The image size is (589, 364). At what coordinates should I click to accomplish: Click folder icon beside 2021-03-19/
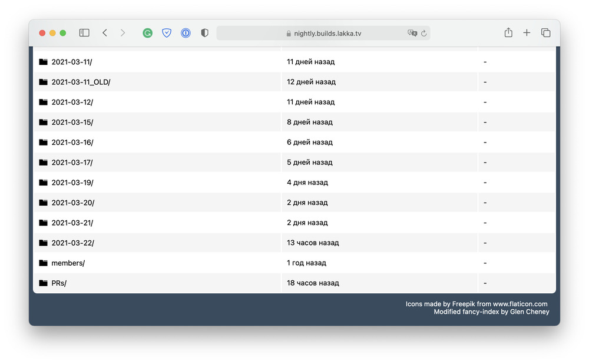43,182
